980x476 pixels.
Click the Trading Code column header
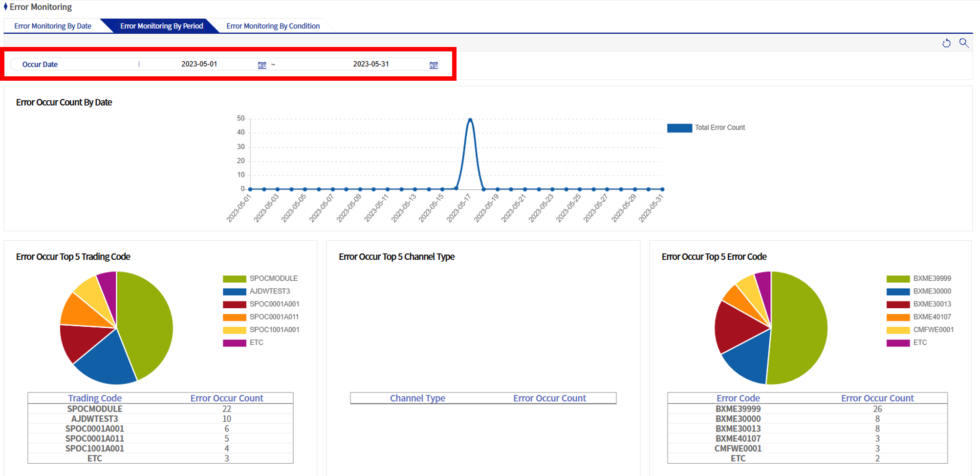pyautogui.click(x=95, y=398)
